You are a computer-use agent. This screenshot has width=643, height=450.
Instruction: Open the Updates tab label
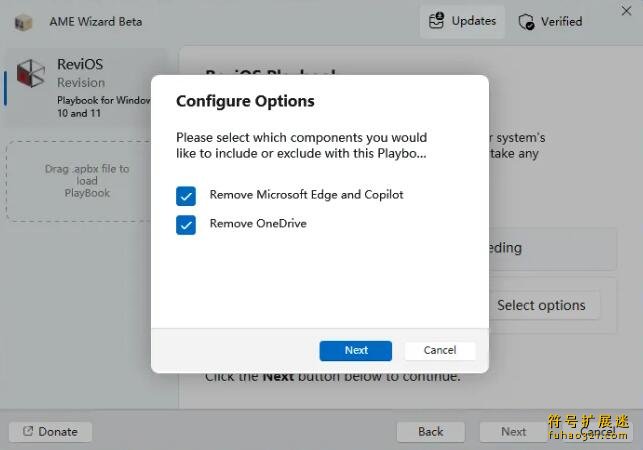click(x=474, y=21)
